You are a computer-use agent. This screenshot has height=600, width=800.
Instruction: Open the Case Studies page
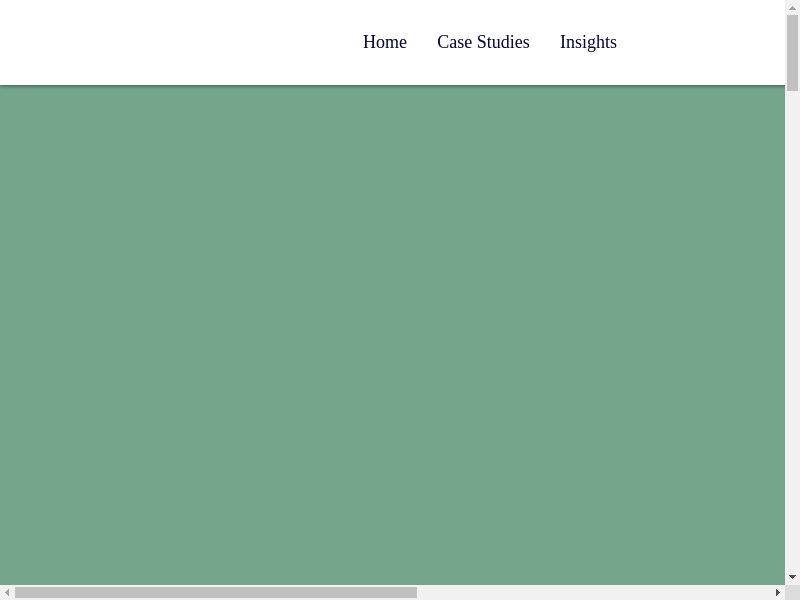tap(483, 42)
